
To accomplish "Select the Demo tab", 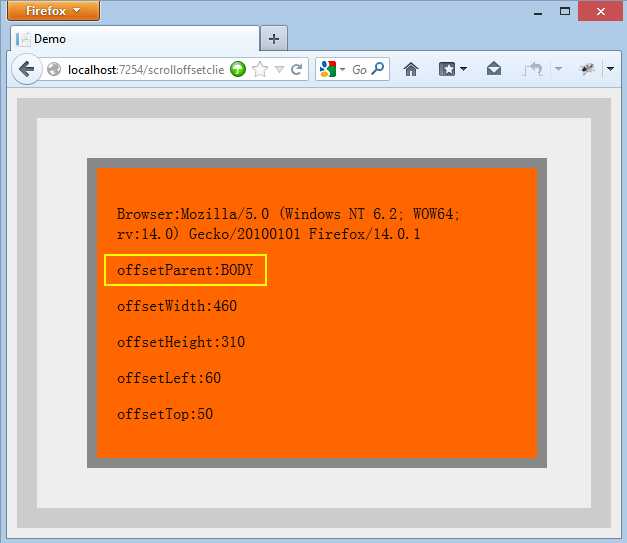I will click(x=135, y=39).
